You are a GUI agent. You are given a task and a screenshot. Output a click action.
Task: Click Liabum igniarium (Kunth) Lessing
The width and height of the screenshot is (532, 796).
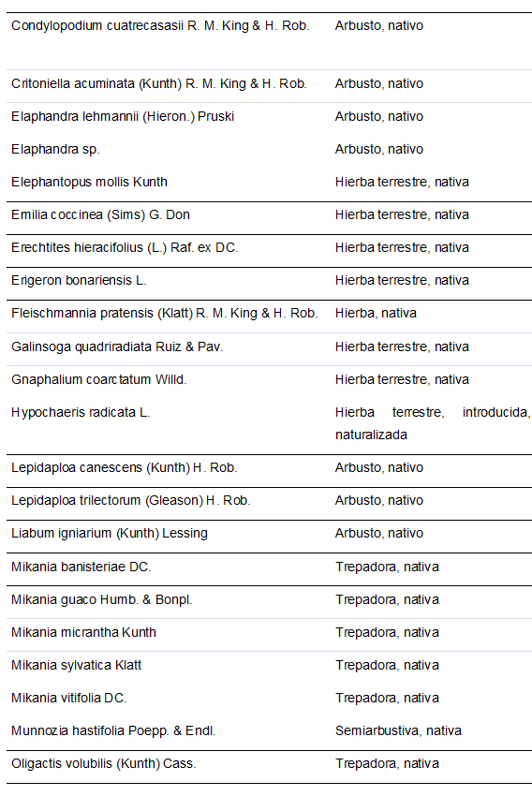tap(110, 534)
